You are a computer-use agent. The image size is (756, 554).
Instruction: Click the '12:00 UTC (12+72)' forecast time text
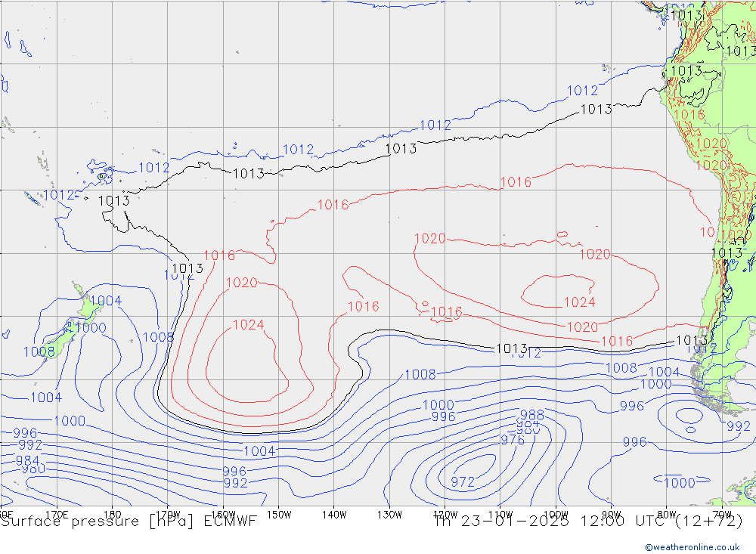click(x=661, y=522)
